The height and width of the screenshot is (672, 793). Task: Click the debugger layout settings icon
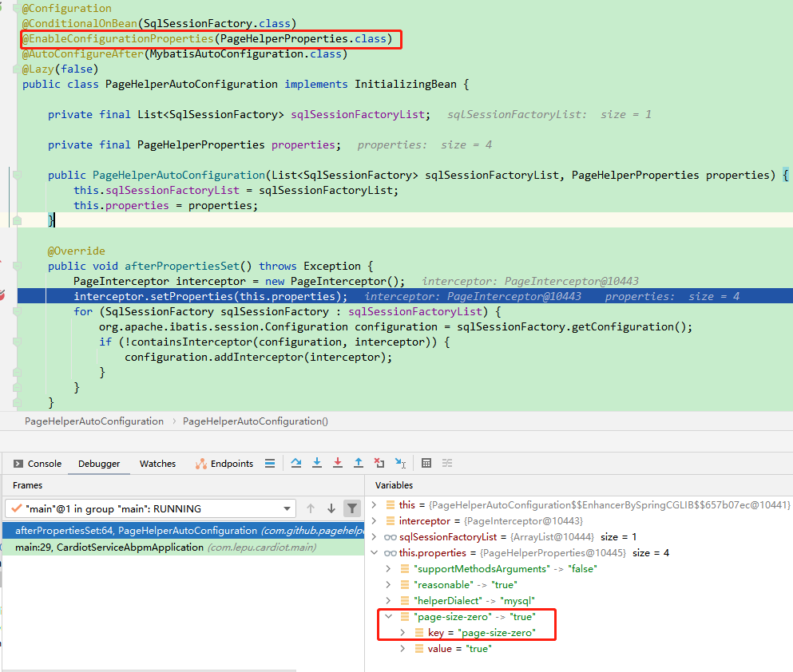pyautogui.click(x=447, y=463)
